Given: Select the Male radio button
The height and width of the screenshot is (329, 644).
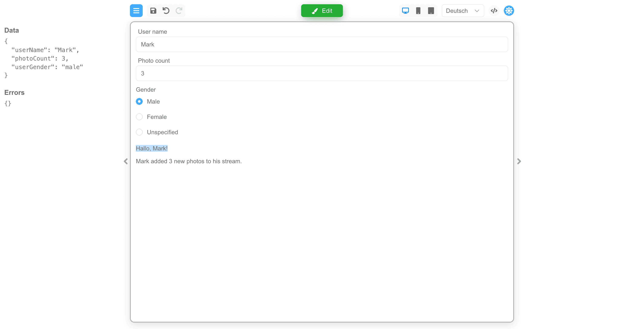Looking at the screenshot, I should click(139, 102).
